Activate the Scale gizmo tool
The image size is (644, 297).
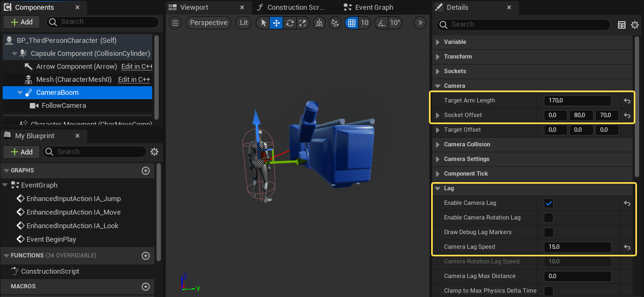click(x=302, y=23)
